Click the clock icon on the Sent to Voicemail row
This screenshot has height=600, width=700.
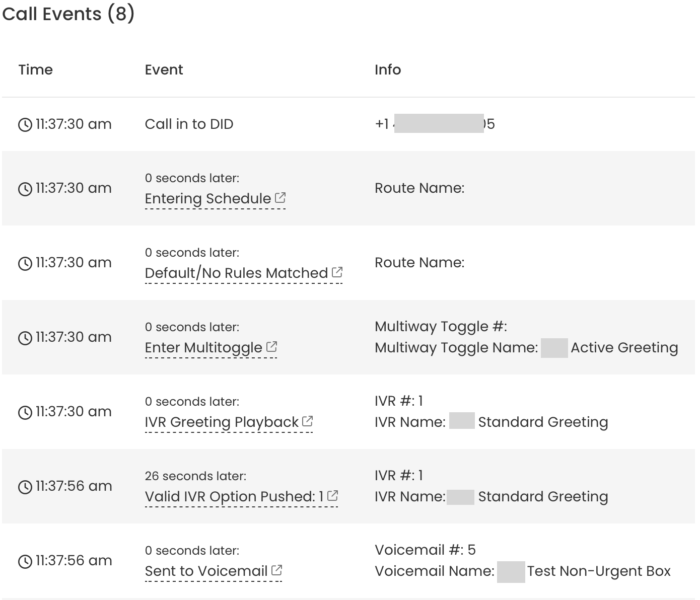tap(25, 561)
